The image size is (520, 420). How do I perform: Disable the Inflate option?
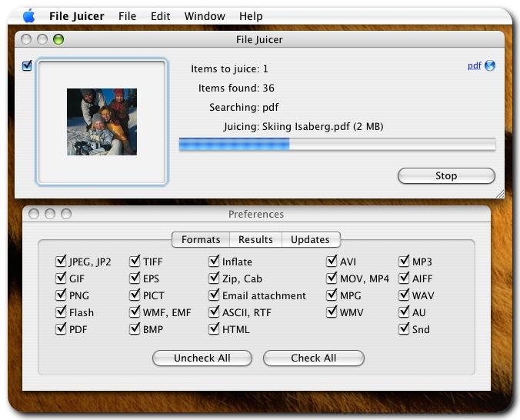coord(214,261)
